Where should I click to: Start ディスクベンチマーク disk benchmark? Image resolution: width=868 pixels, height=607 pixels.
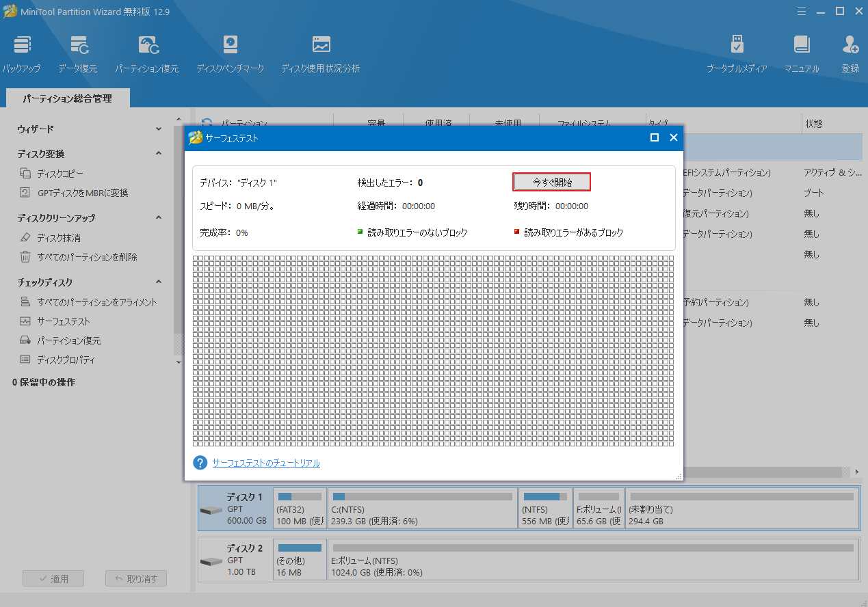coord(231,55)
